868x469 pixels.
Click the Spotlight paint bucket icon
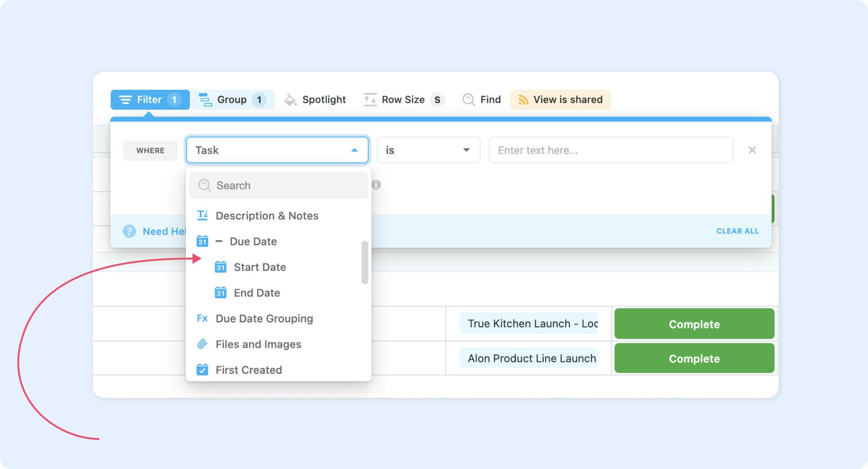coord(290,100)
